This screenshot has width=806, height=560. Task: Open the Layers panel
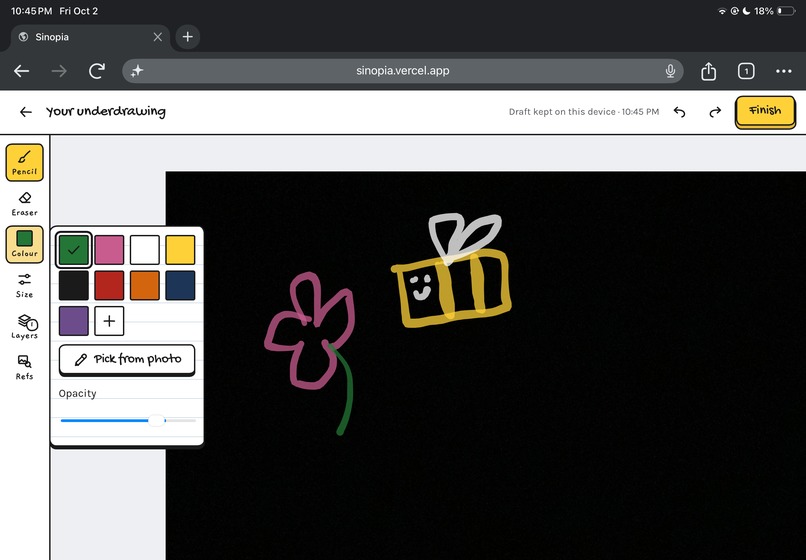(x=24, y=327)
